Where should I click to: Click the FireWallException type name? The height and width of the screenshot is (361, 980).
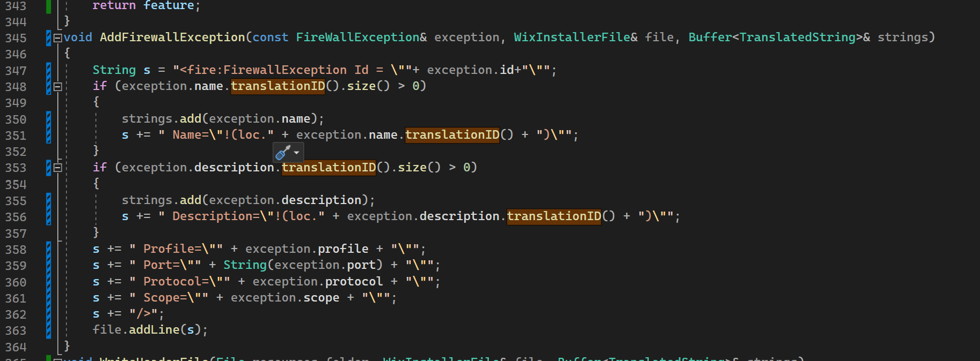(357, 37)
